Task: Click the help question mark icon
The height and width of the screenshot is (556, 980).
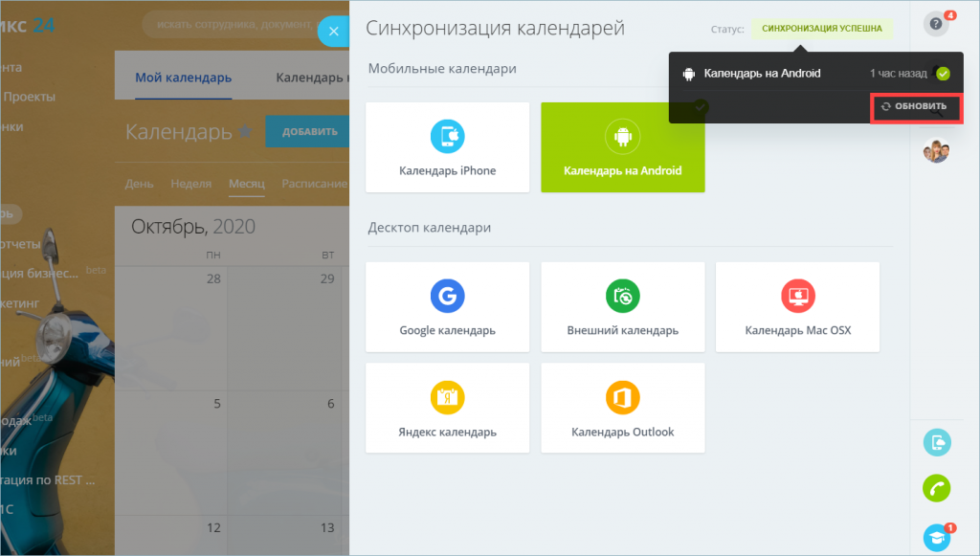Action: 935,23
